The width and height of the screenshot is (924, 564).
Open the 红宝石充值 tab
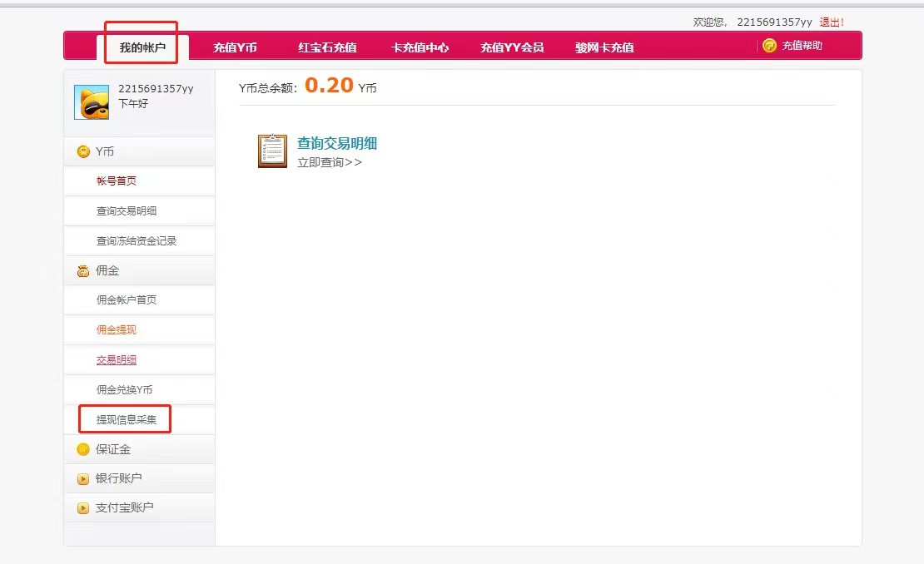click(x=327, y=47)
